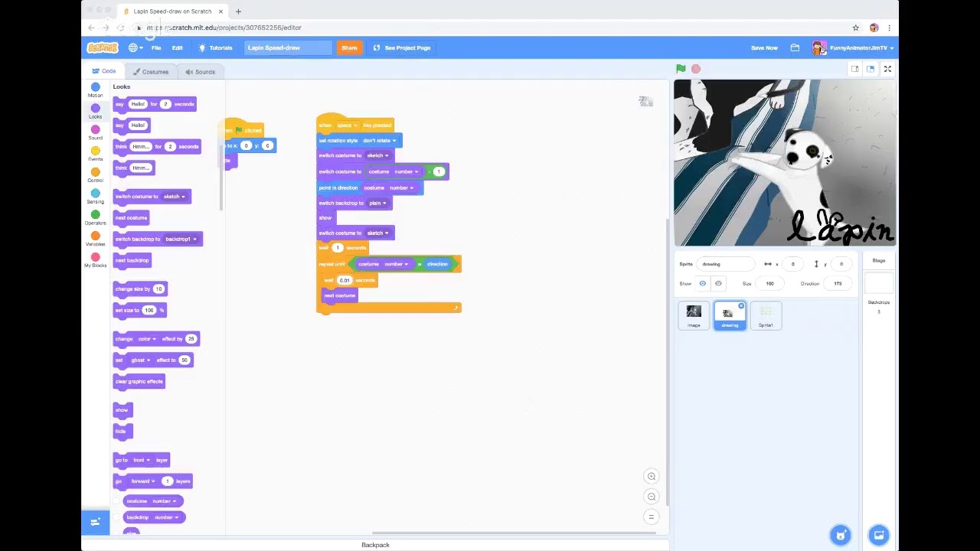Viewport: 980px width, 551px height.
Task: Reset workspace zoom to default
Action: point(652,517)
